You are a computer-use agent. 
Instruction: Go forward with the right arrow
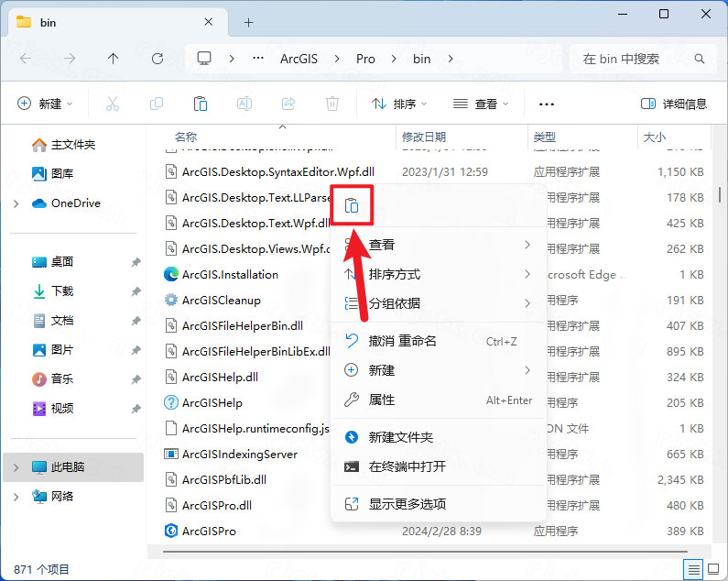(70, 59)
